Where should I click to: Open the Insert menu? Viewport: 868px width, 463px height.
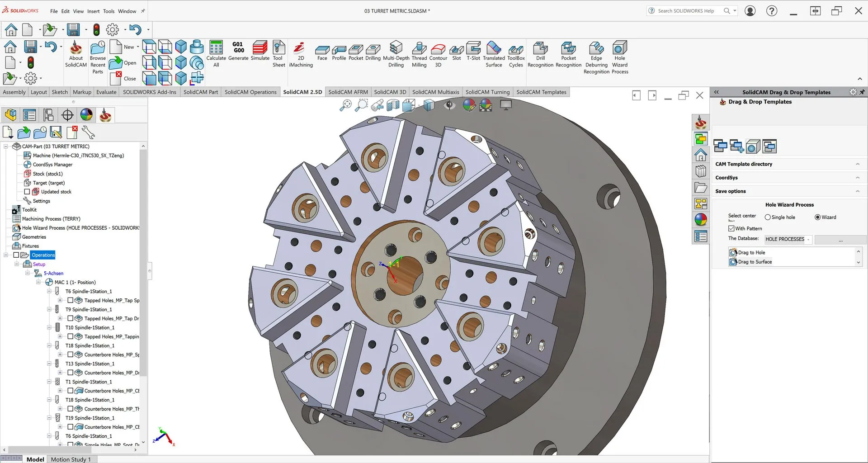pos(93,11)
